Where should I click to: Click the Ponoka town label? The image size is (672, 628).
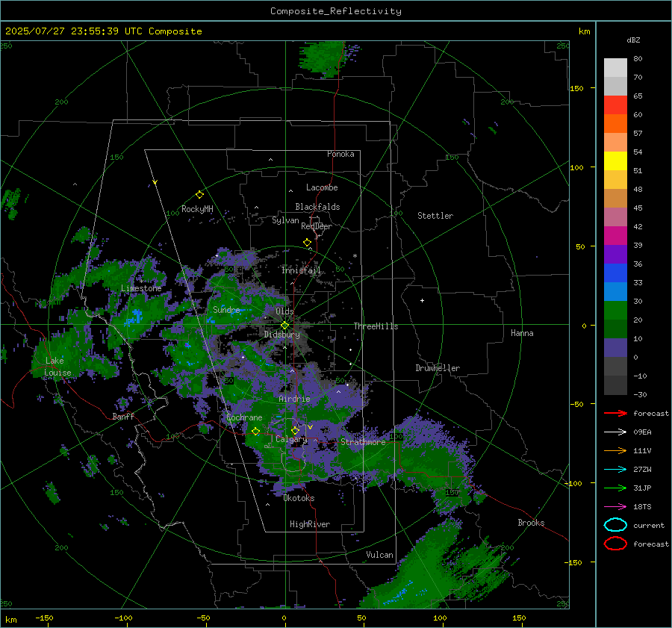tap(340, 154)
